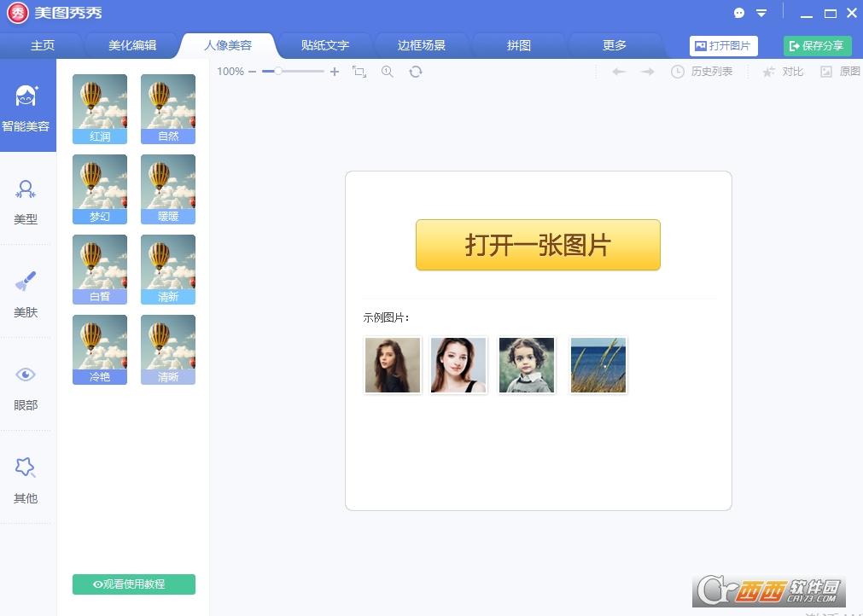Click the 美图秀秀 logo icon
The image size is (863, 616).
click(18, 13)
